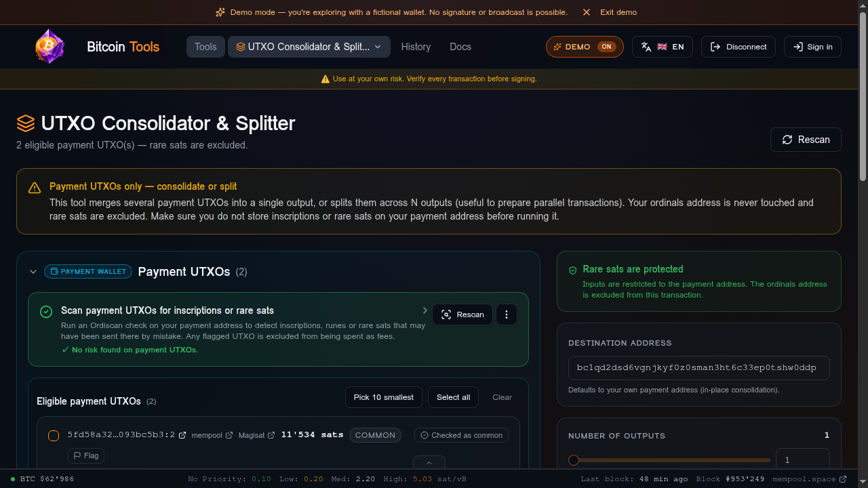Screen dimensions: 868x488
Task: Click the translate icon in language button
Action: pos(646,47)
